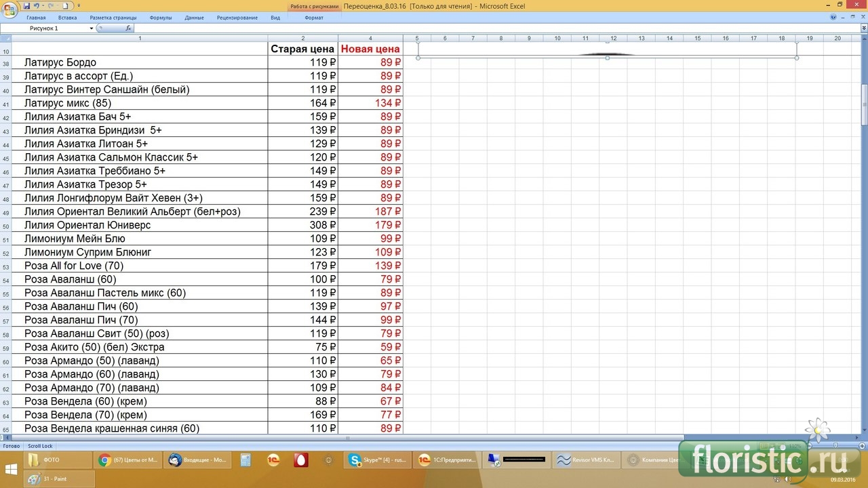Expand the formula bar
The height and width of the screenshot is (488, 868).
863,28
